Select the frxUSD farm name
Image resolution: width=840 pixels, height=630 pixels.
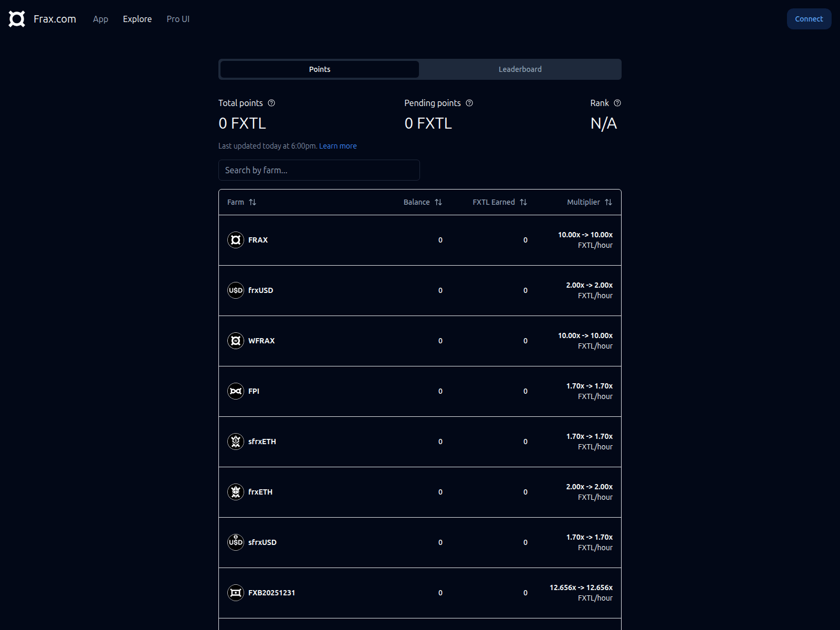(260, 290)
